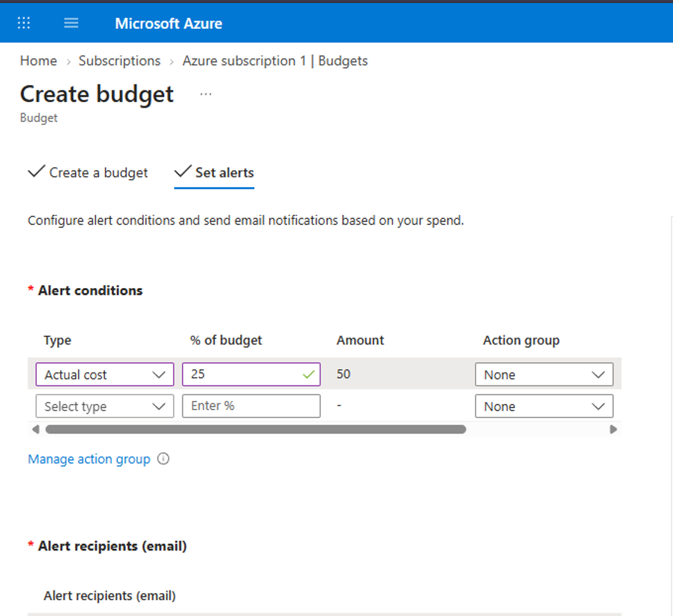The height and width of the screenshot is (616, 673).
Task: Click the Amount value 50
Action: (343, 374)
